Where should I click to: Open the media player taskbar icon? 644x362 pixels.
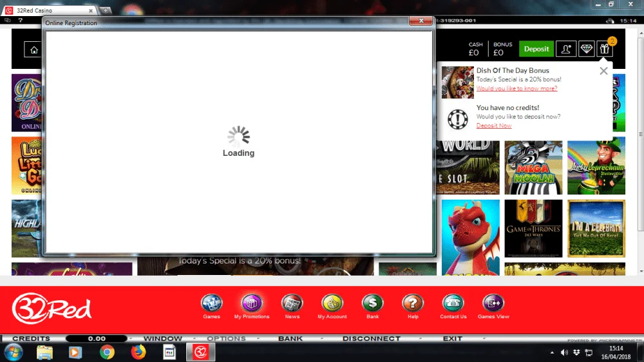coord(75,352)
